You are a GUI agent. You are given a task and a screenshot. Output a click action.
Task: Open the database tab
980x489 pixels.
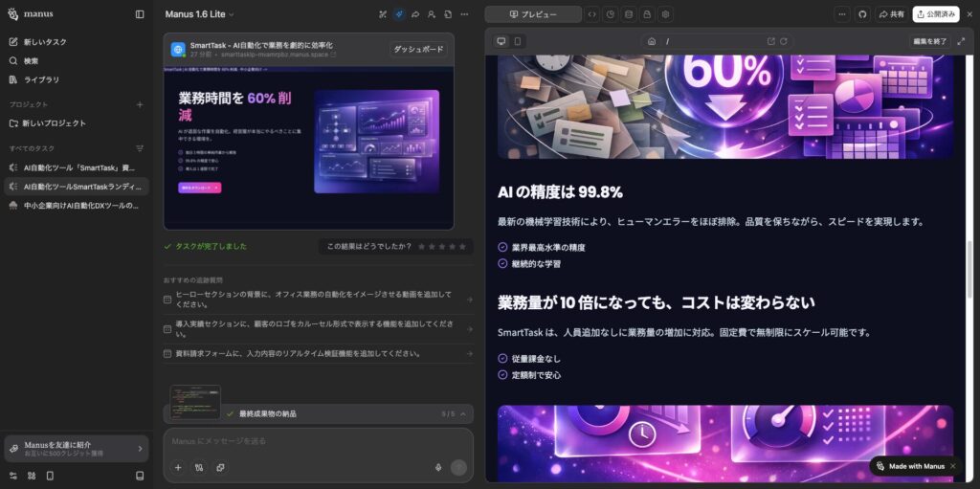(629, 14)
